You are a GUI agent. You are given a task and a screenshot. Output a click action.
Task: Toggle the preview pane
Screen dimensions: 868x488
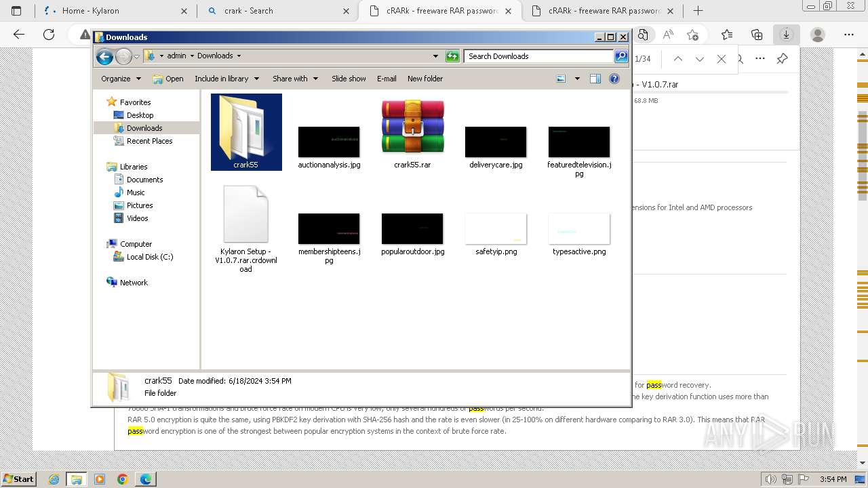(x=595, y=79)
